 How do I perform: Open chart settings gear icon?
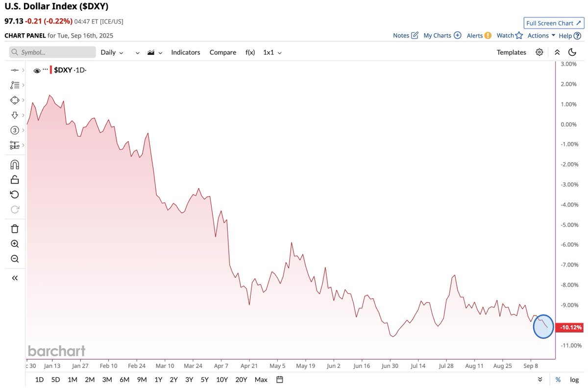pyautogui.click(x=539, y=52)
